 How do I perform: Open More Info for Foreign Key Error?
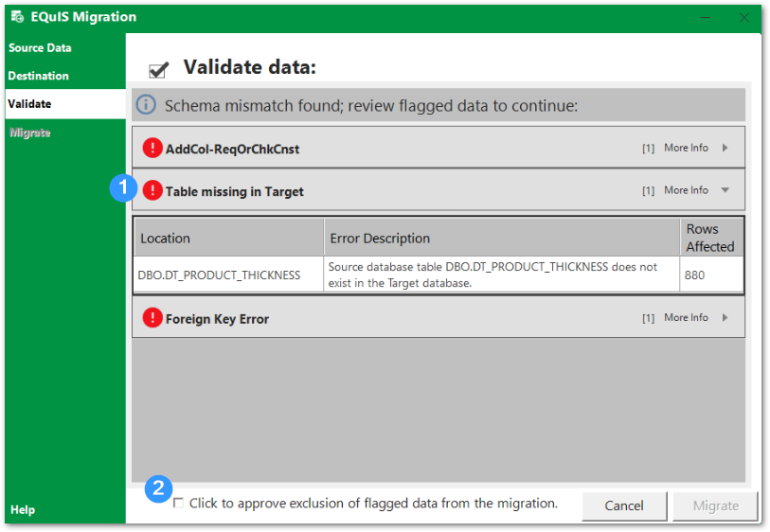[x=686, y=317]
